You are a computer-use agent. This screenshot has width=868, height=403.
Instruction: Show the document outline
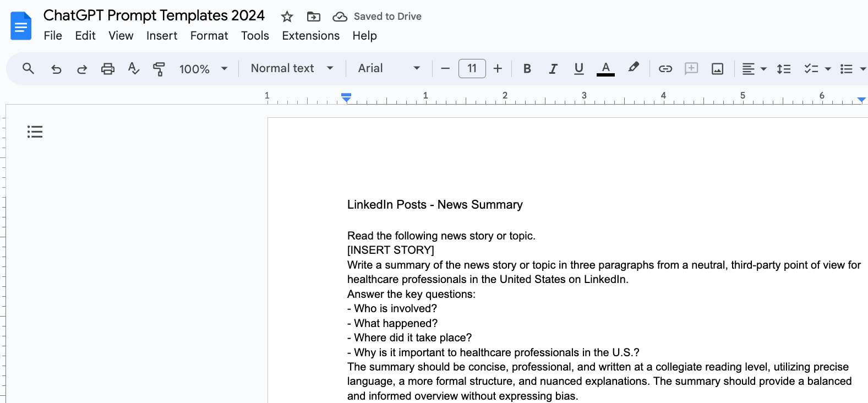click(x=35, y=132)
